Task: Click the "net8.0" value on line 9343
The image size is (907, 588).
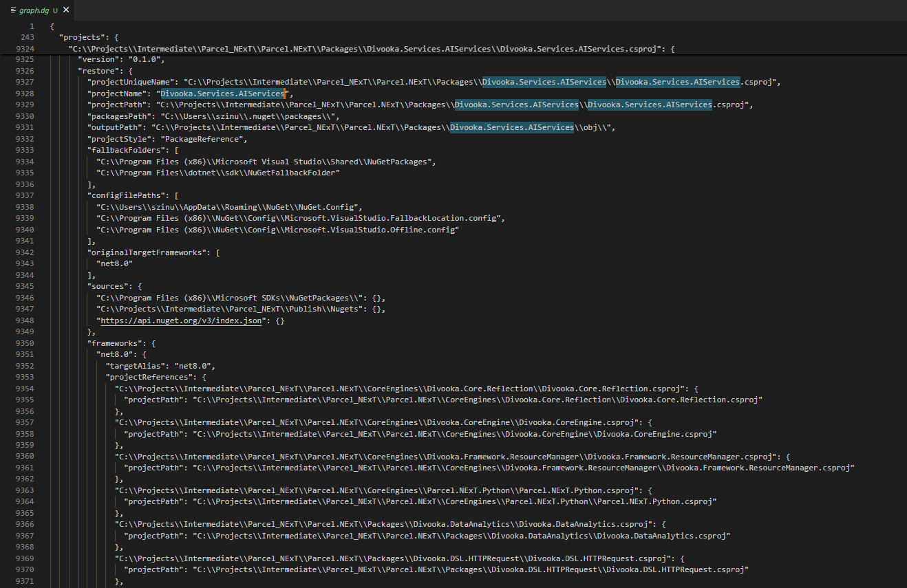Action: click(x=115, y=263)
